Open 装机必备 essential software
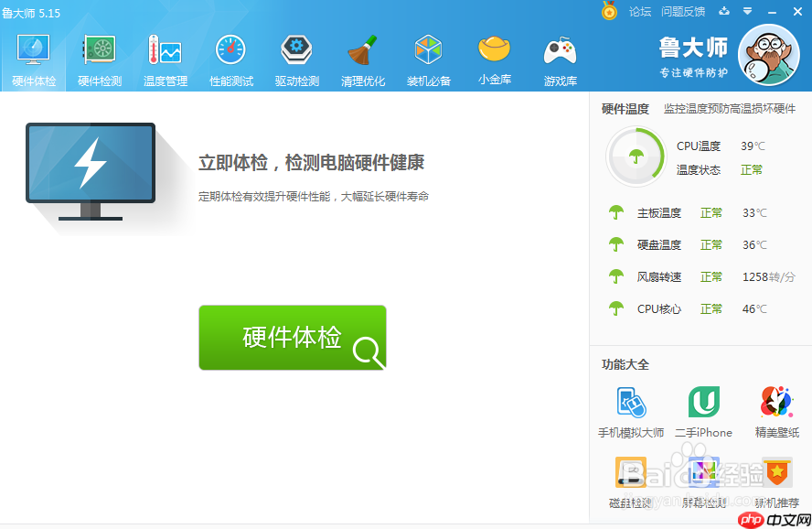812x529 pixels. coord(429,60)
